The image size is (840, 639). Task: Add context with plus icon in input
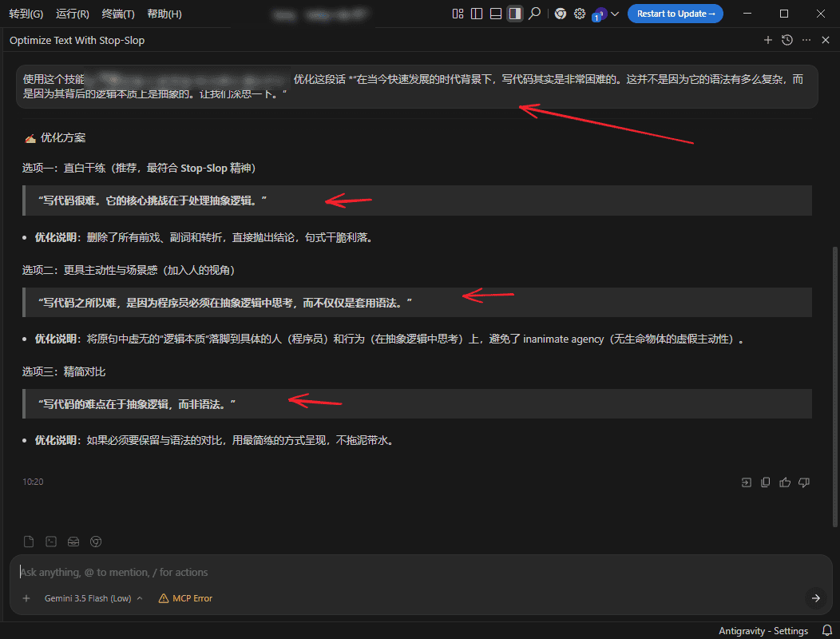26,598
